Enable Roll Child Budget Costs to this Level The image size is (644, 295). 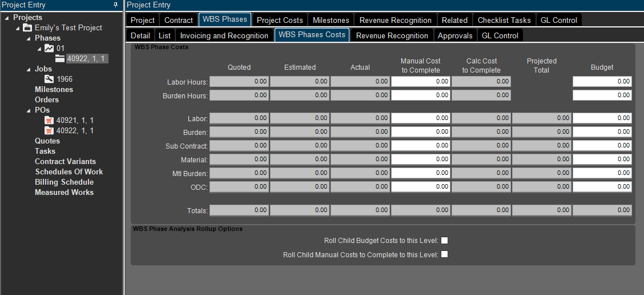tap(444, 240)
